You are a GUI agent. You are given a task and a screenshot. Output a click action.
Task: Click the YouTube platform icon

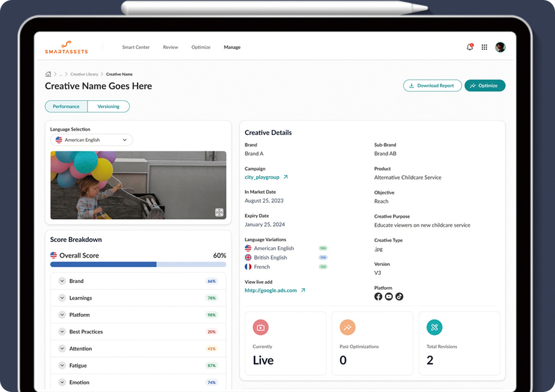pyautogui.click(x=389, y=297)
